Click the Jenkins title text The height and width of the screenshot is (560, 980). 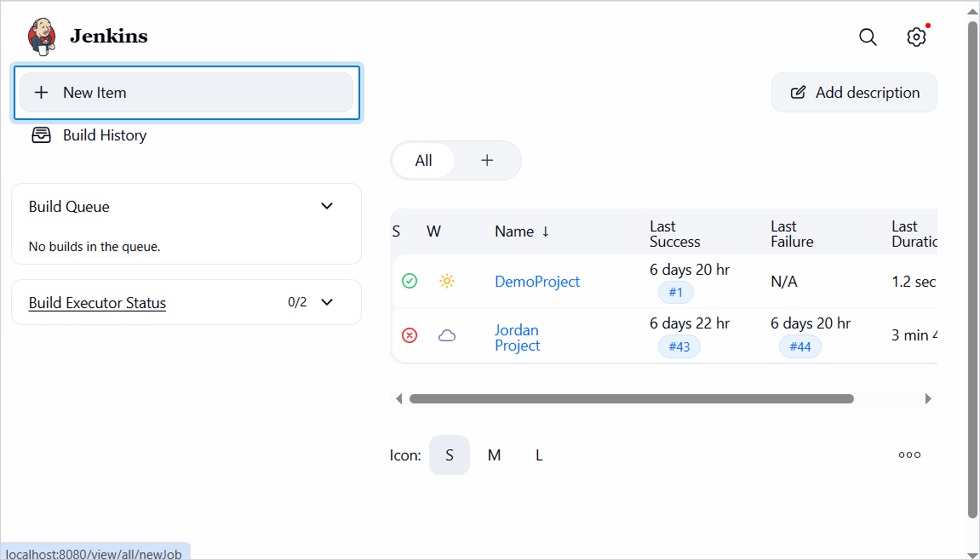pyautogui.click(x=109, y=37)
